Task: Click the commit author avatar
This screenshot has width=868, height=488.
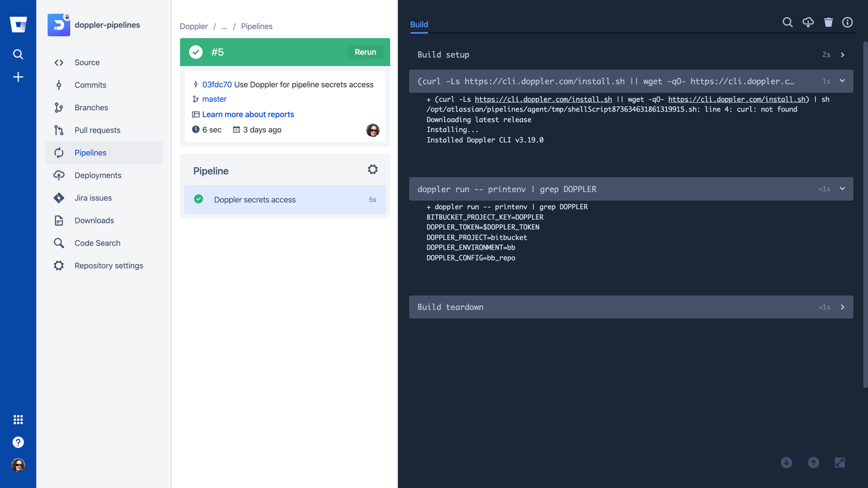Action: pyautogui.click(x=373, y=130)
